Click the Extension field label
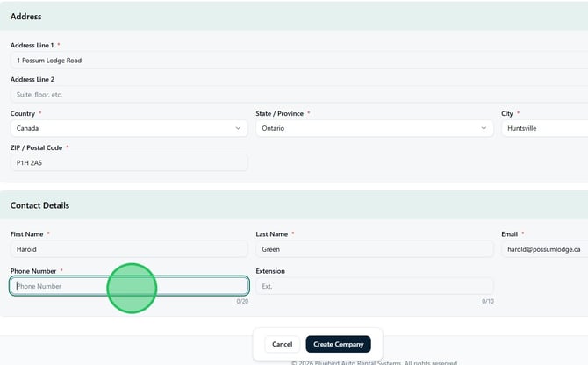The width and height of the screenshot is (588, 365). pos(270,271)
